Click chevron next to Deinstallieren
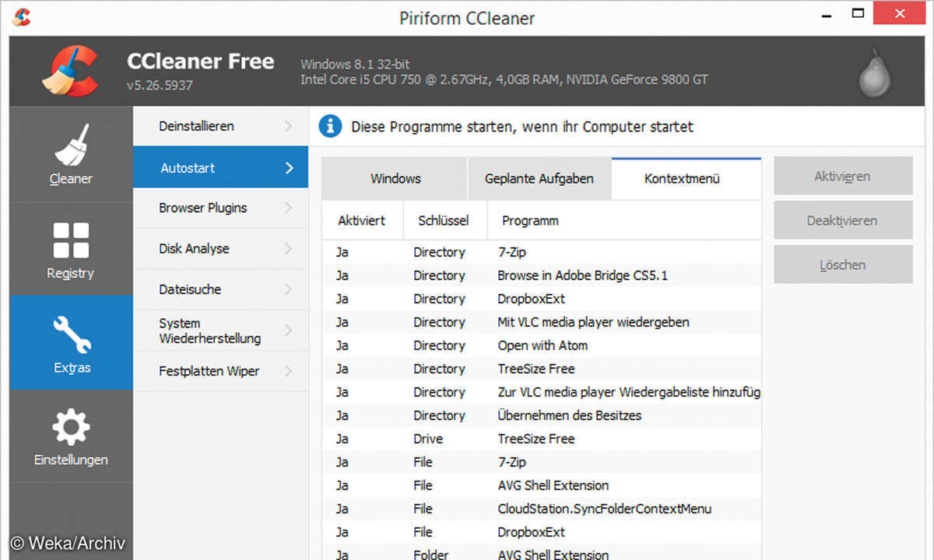The width and height of the screenshot is (934, 560). 289,126
